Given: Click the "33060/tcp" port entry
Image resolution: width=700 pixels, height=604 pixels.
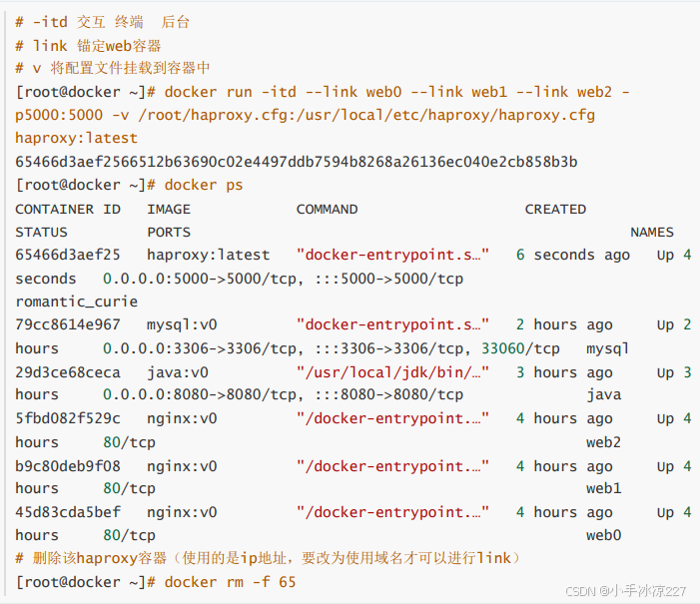Looking at the screenshot, I should point(520,348).
